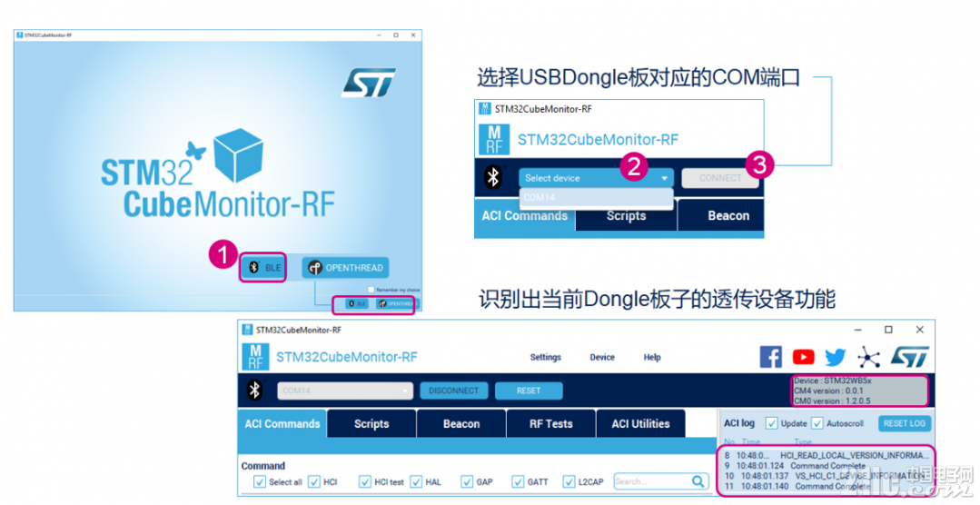Image resolution: width=980 pixels, height=505 pixels.
Task: Uncheck the L2CAP command filter
Action: tap(569, 482)
